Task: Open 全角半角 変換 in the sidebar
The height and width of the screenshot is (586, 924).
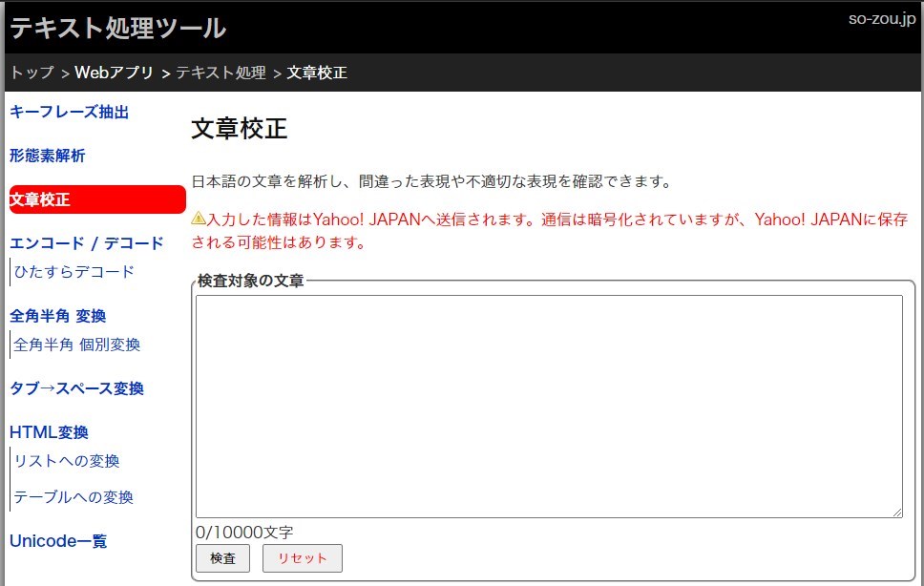Action: tap(57, 316)
